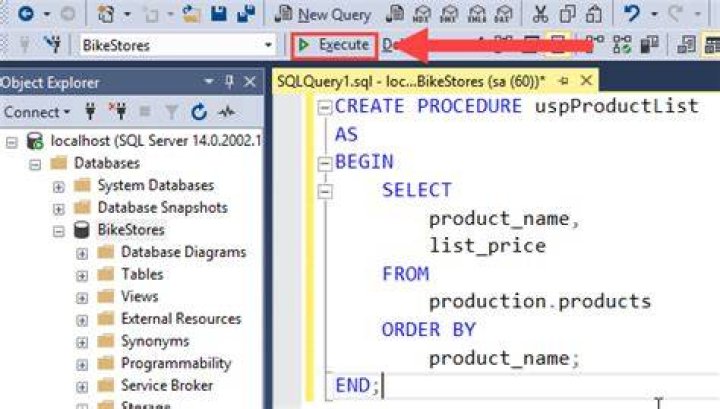Click the Disconnect icon in Object Explorer
The image size is (720, 409).
coord(118,112)
